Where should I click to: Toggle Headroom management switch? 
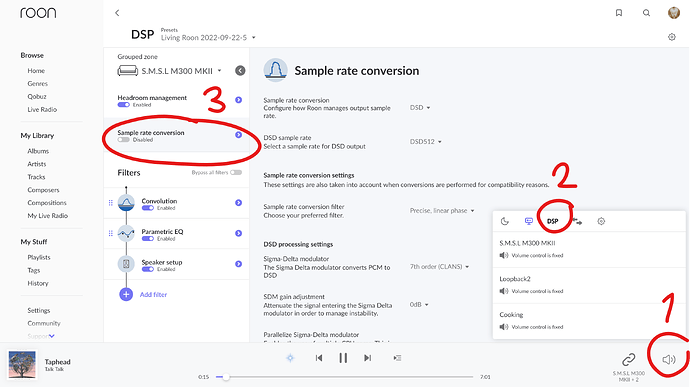(x=124, y=105)
